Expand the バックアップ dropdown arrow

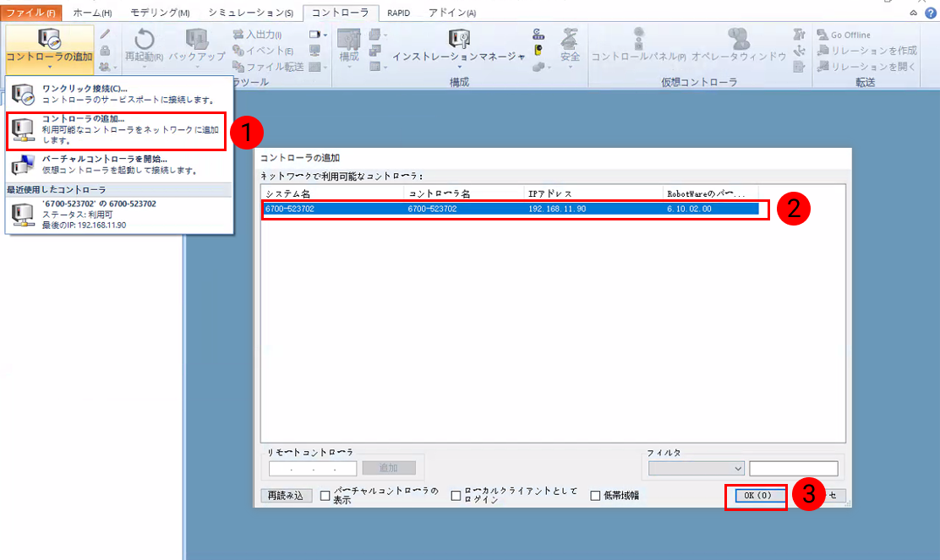197,67
